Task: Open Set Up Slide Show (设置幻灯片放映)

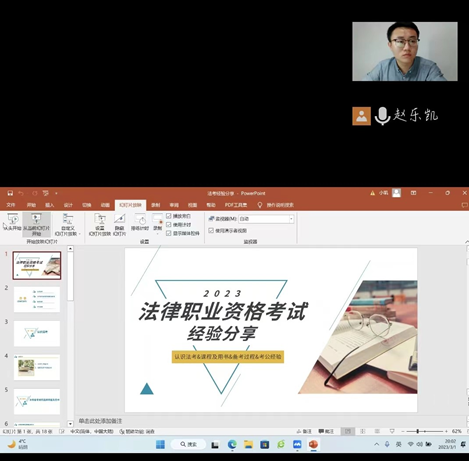Action: click(100, 225)
